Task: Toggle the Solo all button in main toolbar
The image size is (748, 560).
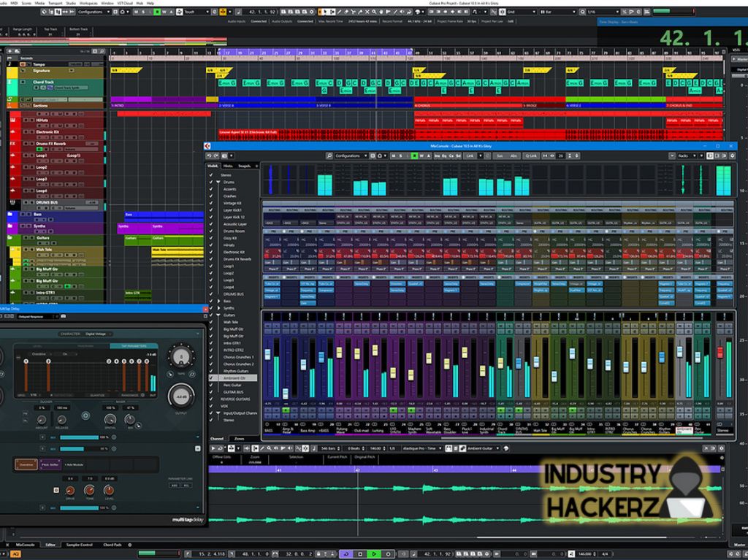Action: (143, 12)
